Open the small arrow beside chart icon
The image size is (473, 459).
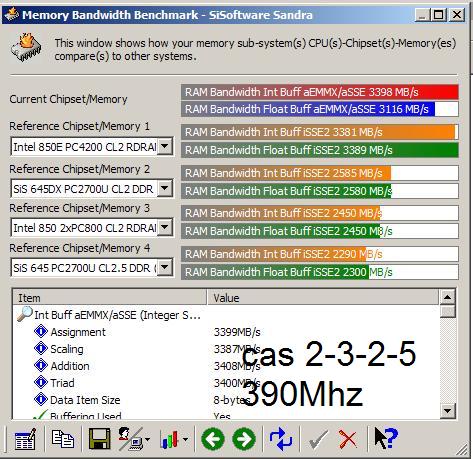tap(185, 440)
